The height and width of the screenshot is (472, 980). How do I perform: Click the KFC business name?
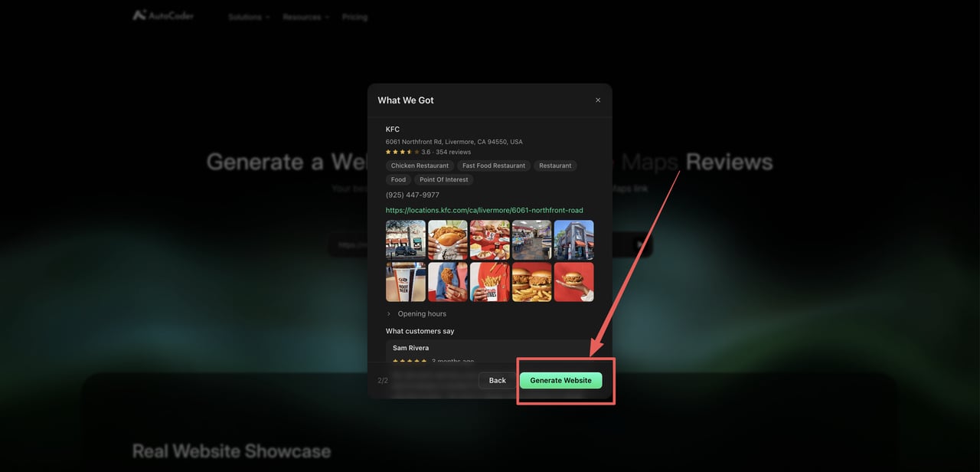point(393,129)
